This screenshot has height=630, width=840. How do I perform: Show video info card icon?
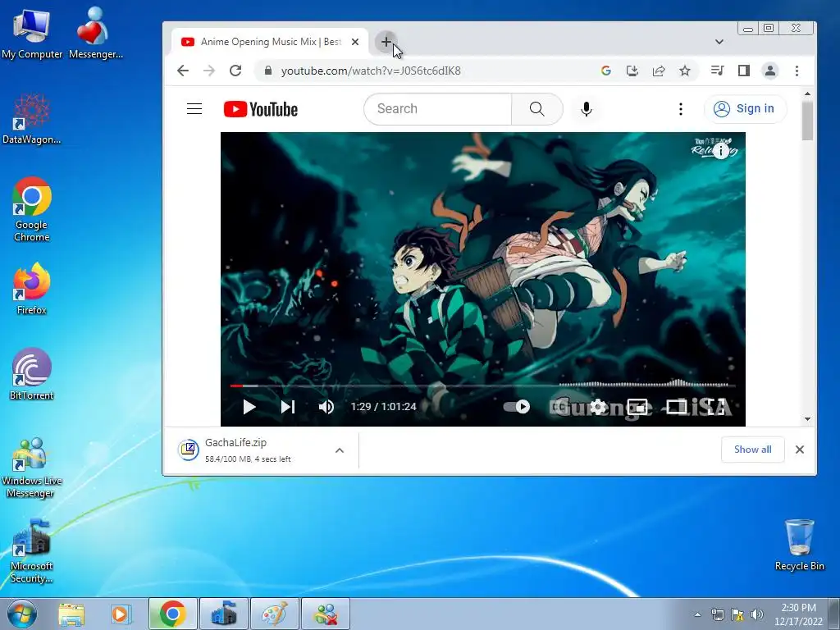(721, 151)
